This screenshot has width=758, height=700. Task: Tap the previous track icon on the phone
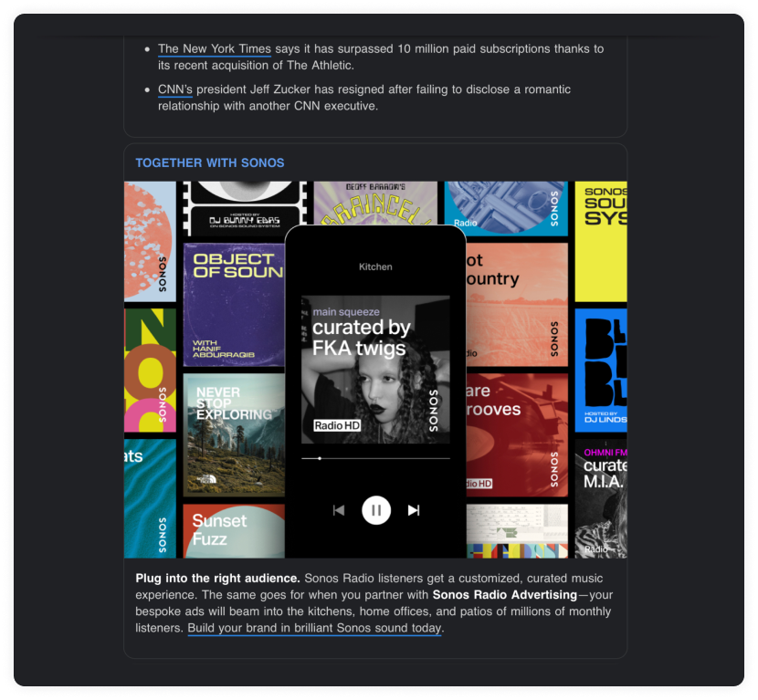339,510
